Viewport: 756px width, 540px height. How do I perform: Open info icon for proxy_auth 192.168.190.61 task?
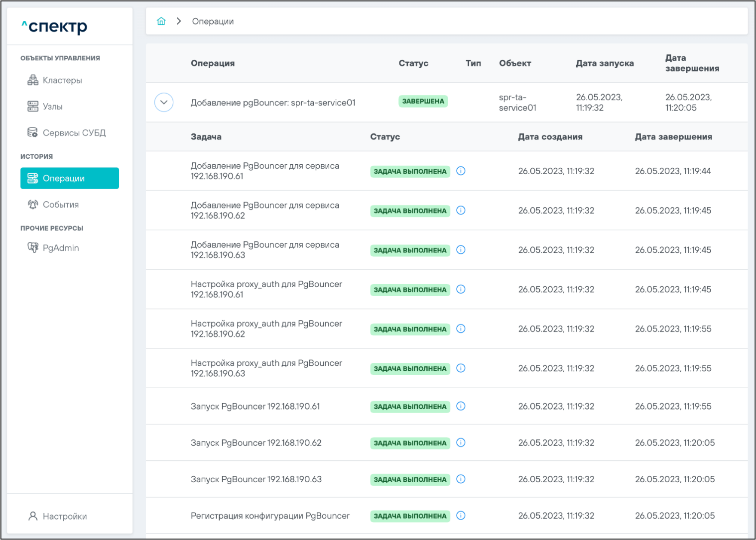(x=461, y=289)
